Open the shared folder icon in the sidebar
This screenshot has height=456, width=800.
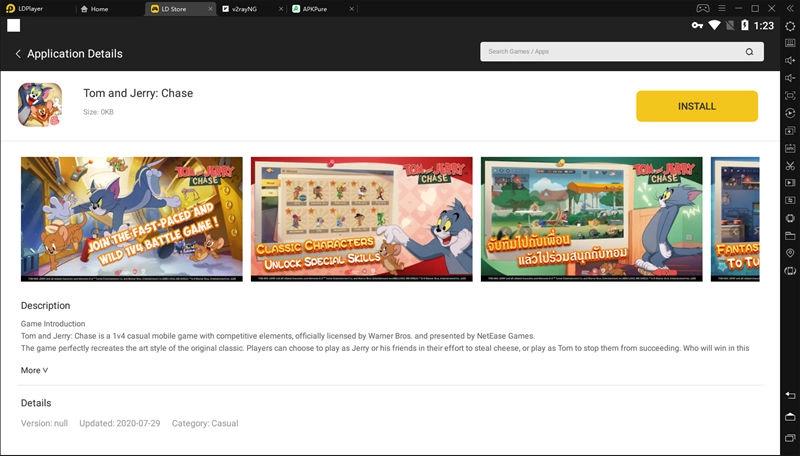[x=790, y=236]
